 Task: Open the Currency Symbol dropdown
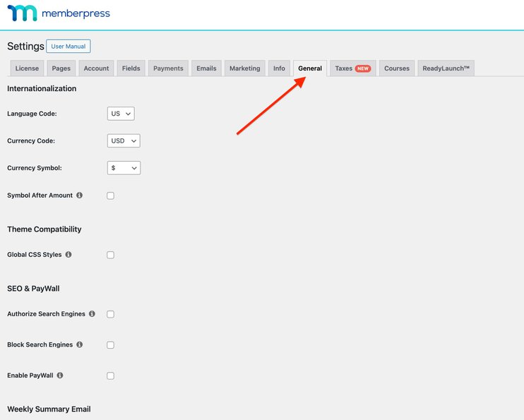[x=124, y=168]
